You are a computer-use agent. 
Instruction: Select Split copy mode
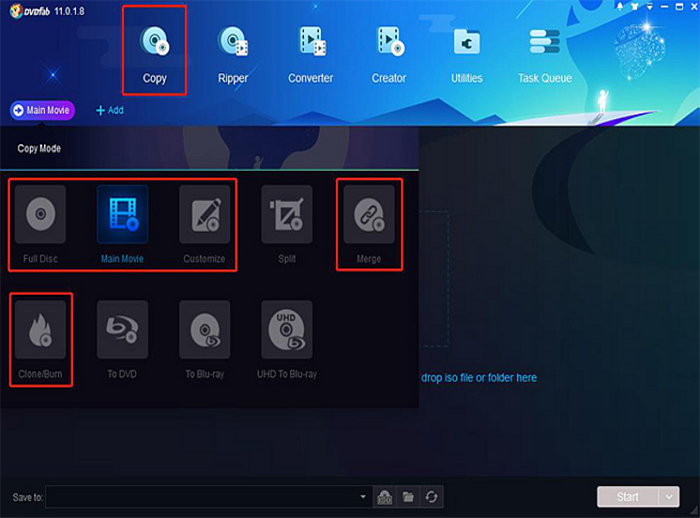[x=287, y=224]
